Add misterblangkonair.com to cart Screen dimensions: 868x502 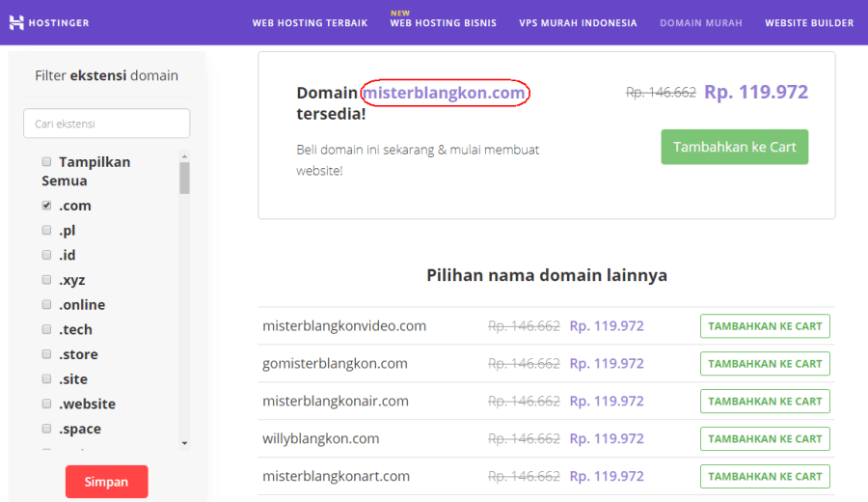(x=765, y=402)
